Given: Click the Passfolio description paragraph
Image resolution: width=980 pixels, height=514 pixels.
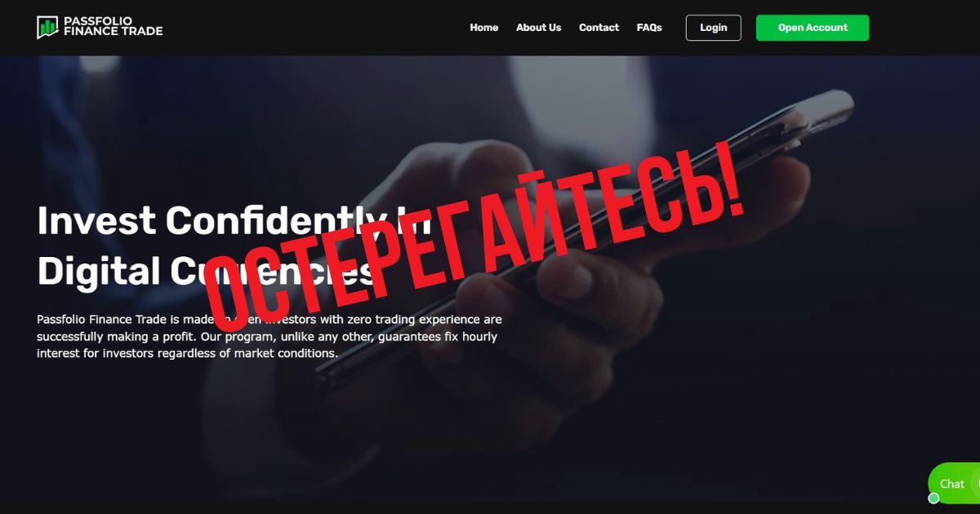Looking at the screenshot, I should point(269,336).
